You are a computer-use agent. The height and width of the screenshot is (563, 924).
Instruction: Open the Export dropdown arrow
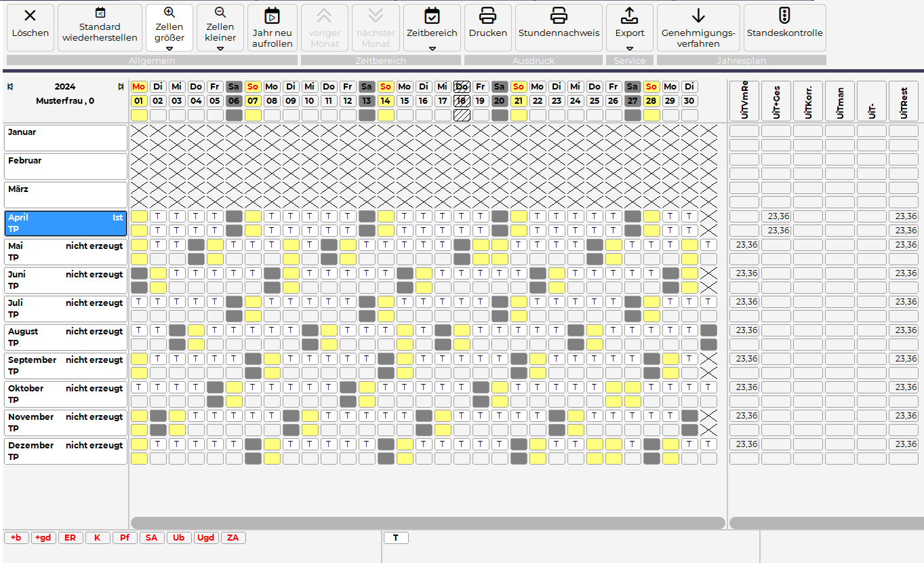pyautogui.click(x=630, y=48)
